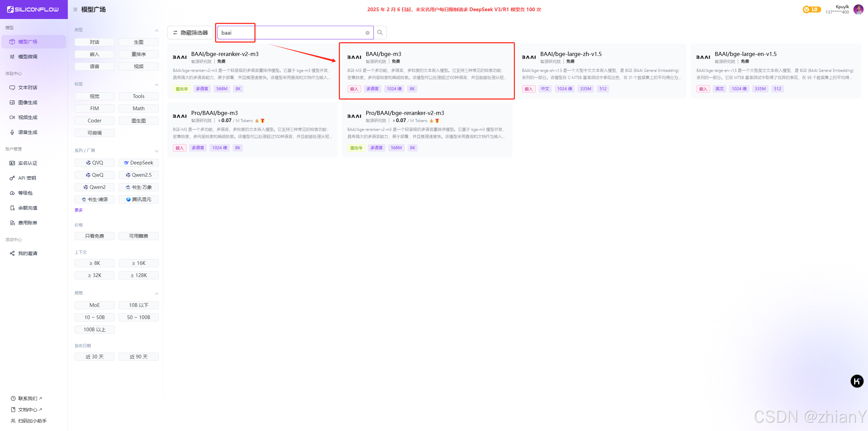Image resolution: width=868 pixels, height=431 pixels.
Task: Collapse the sidebar with hamburger icon
Action: click(75, 9)
